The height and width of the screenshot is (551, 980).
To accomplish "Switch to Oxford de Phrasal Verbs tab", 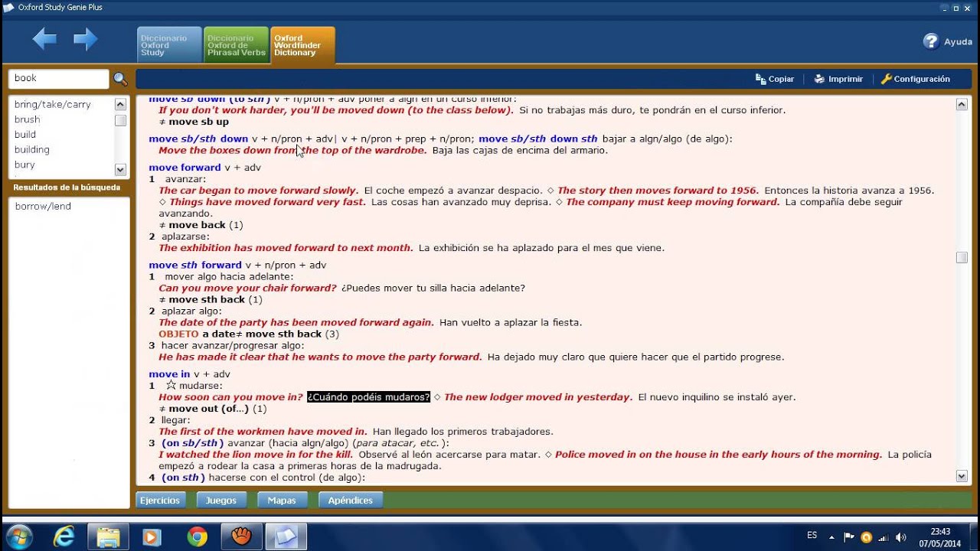I will [237, 45].
